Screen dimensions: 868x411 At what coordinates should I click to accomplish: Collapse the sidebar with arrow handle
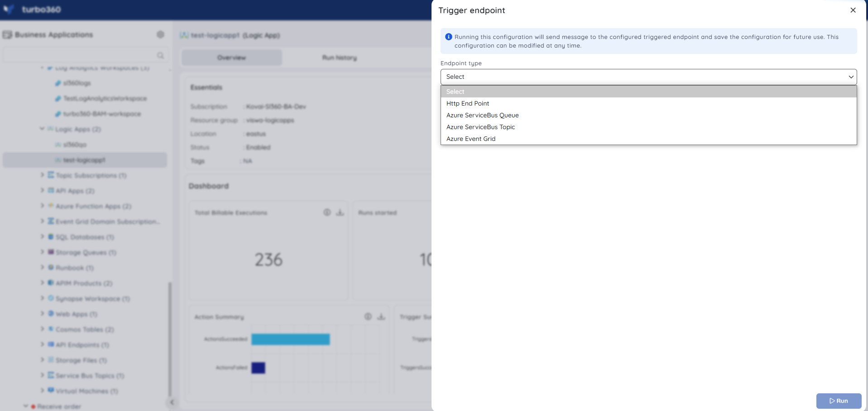coord(172,402)
